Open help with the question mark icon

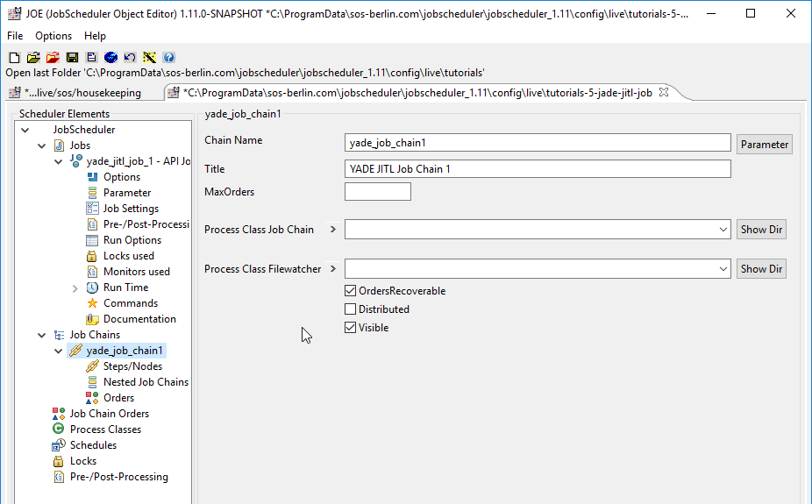(169, 58)
